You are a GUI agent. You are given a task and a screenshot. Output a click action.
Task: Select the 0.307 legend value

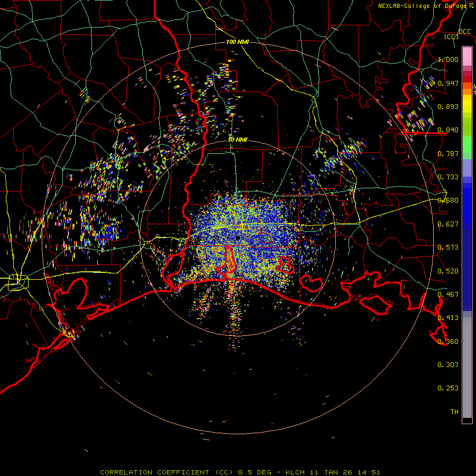[448, 365]
